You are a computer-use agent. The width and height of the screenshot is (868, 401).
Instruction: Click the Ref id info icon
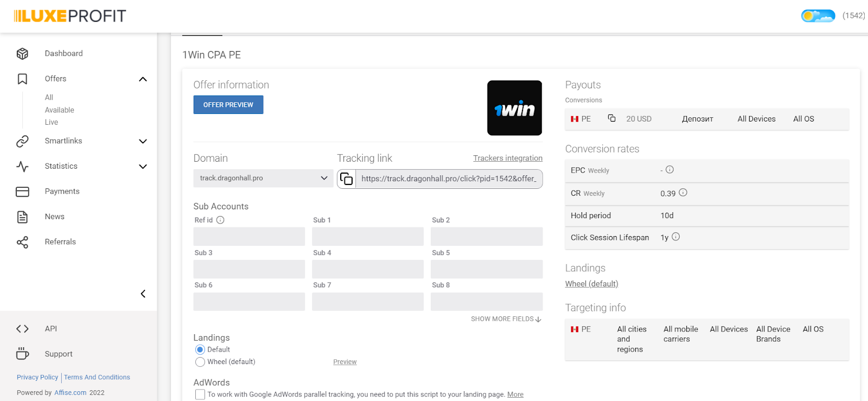click(x=220, y=220)
